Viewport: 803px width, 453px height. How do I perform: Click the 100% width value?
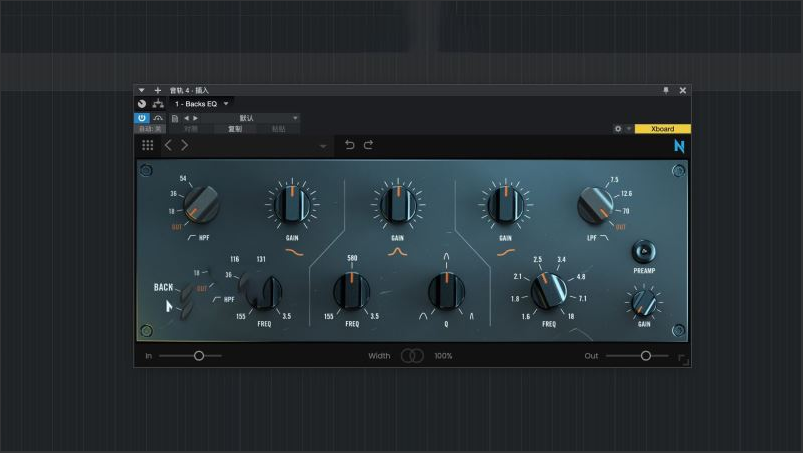(443, 356)
